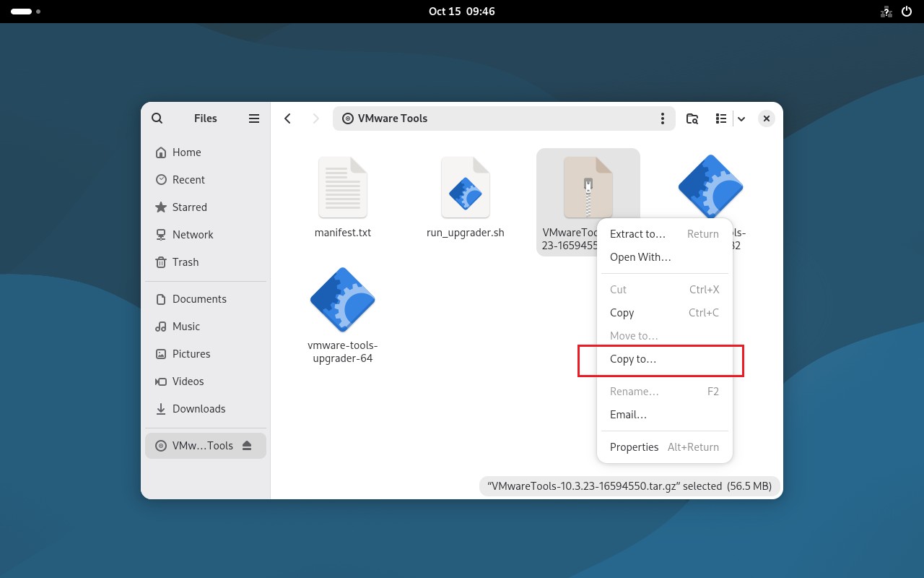The height and width of the screenshot is (578, 924).
Task: Click the run_upgrader.sh file name label
Action: coord(466,233)
